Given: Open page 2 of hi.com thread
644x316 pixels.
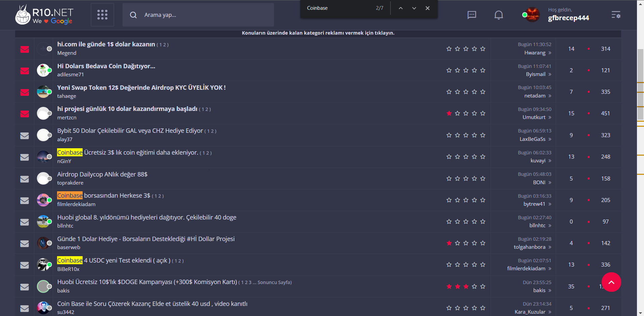Looking at the screenshot, I should 165,45.
